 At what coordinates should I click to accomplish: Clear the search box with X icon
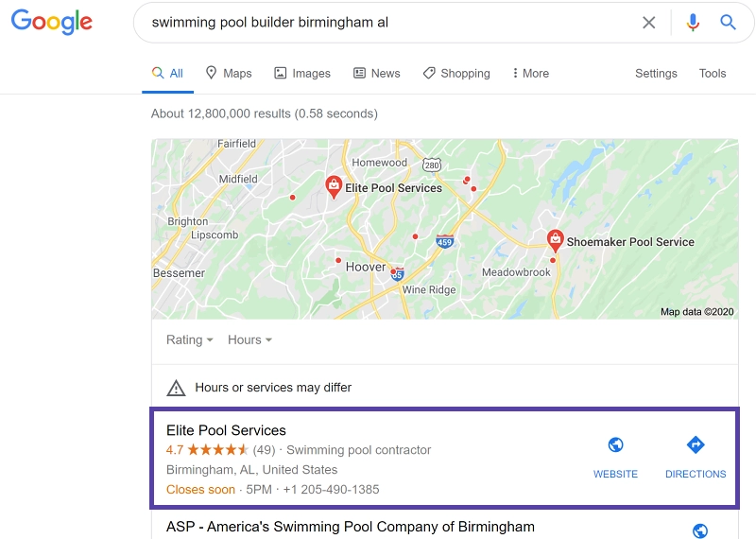click(648, 23)
